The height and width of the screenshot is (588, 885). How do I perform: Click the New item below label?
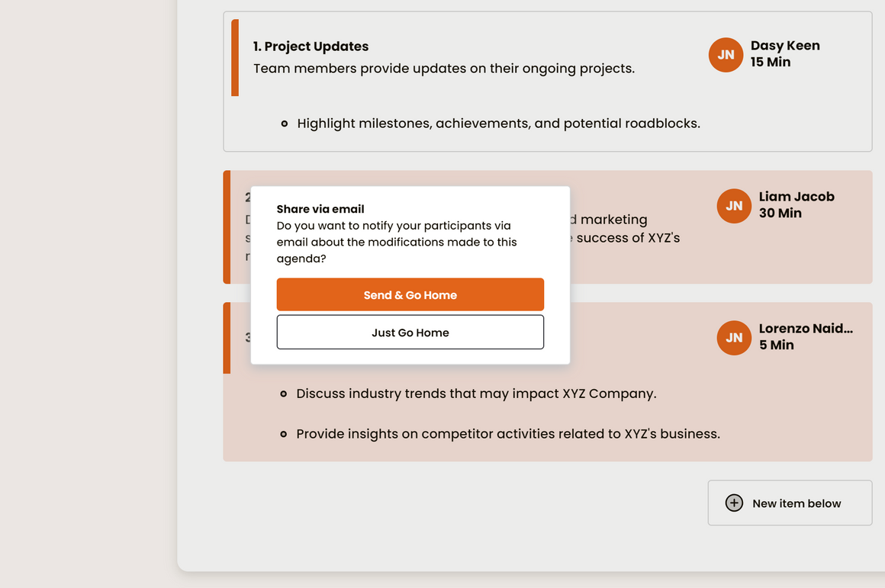pos(796,503)
